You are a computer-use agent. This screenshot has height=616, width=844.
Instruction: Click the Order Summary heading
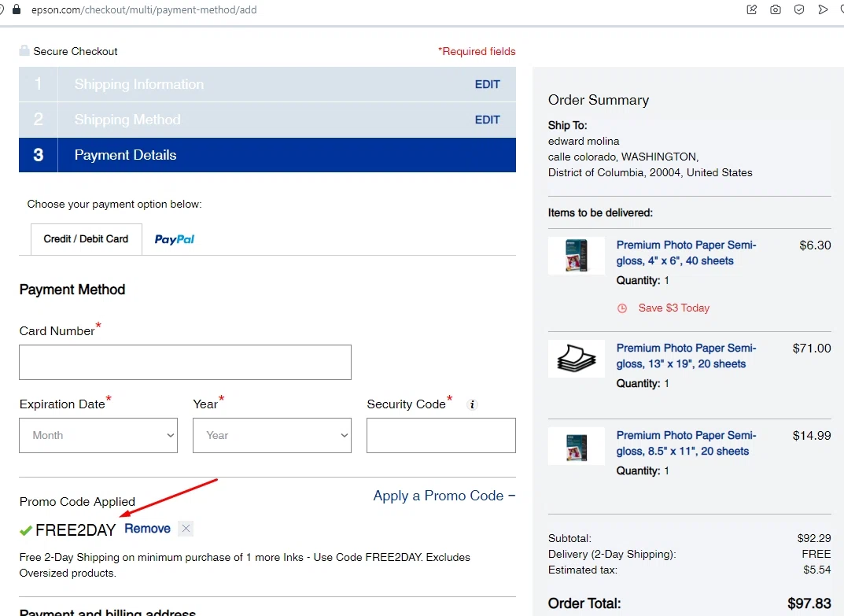click(599, 100)
